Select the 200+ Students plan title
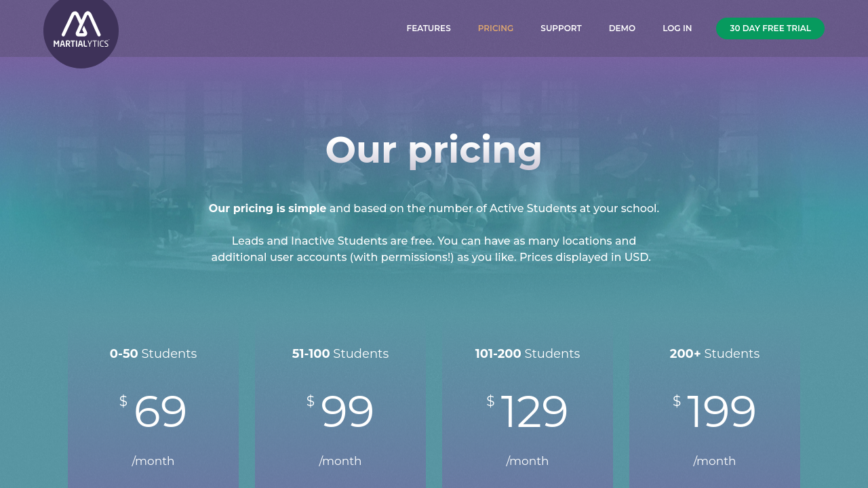The height and width of the screenshot is (488, 868). tap(715, 354)
